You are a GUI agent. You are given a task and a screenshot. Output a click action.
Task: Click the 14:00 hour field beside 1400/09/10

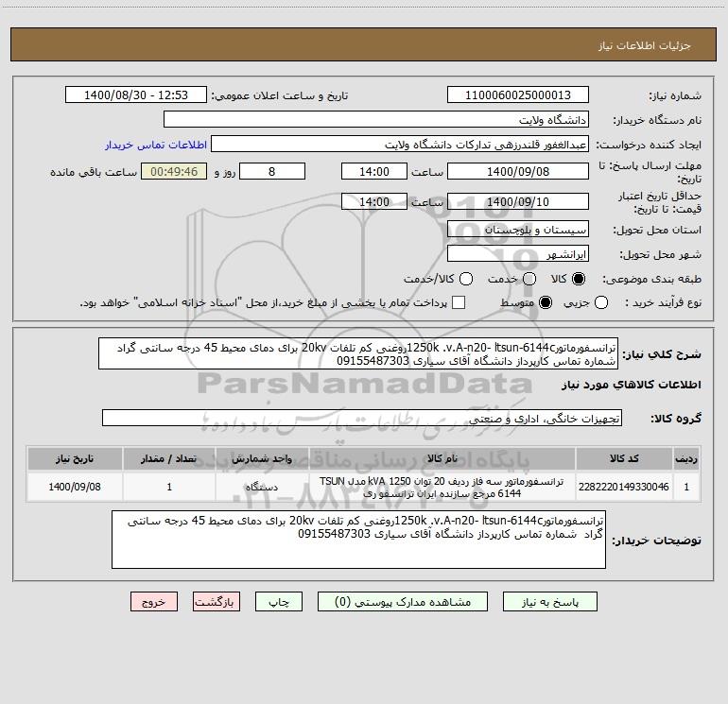(374, 201)
